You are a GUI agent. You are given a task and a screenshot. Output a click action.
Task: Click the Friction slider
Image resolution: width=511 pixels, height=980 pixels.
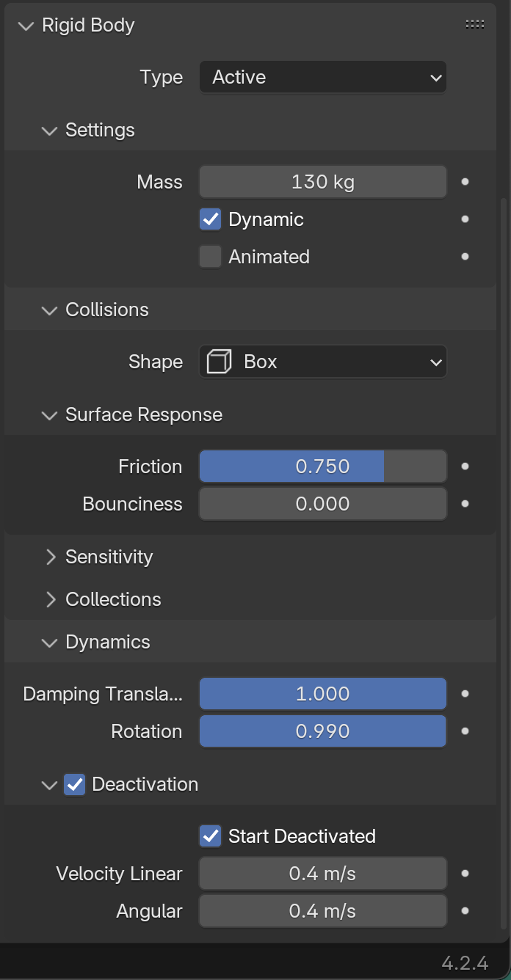click(323, 467)
